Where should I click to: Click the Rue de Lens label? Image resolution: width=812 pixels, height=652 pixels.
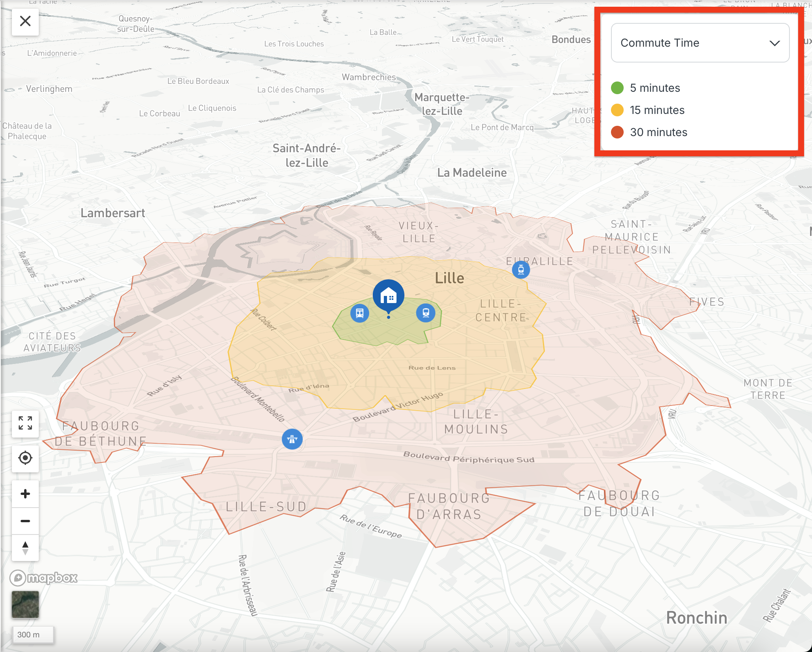(432, 368)
